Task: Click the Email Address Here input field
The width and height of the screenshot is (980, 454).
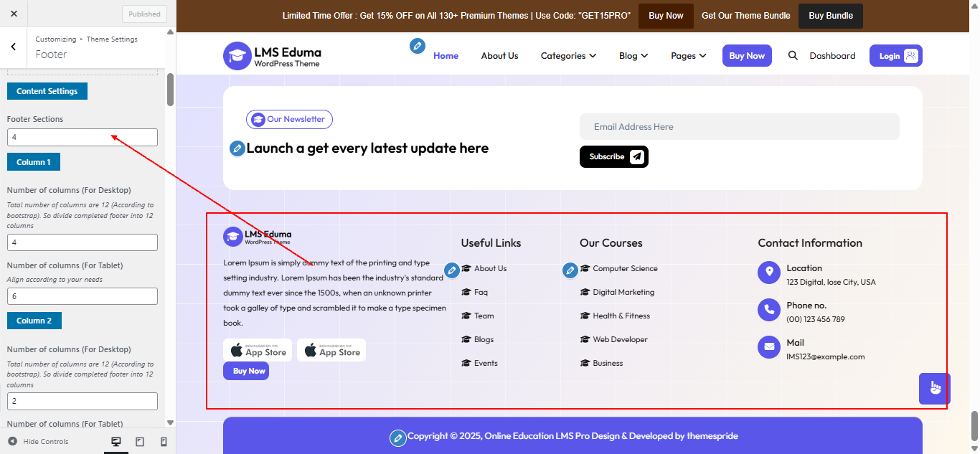Action: pyautogui.click(x=739, y=126)
